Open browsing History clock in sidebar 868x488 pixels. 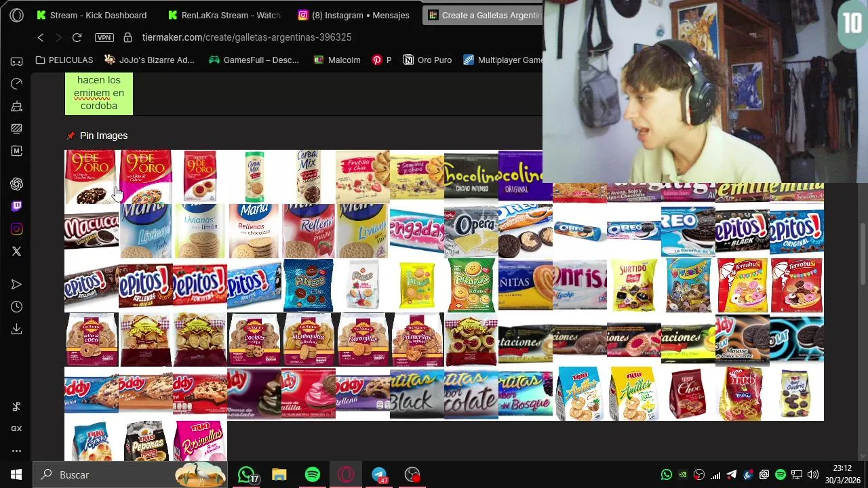(16, 306)
